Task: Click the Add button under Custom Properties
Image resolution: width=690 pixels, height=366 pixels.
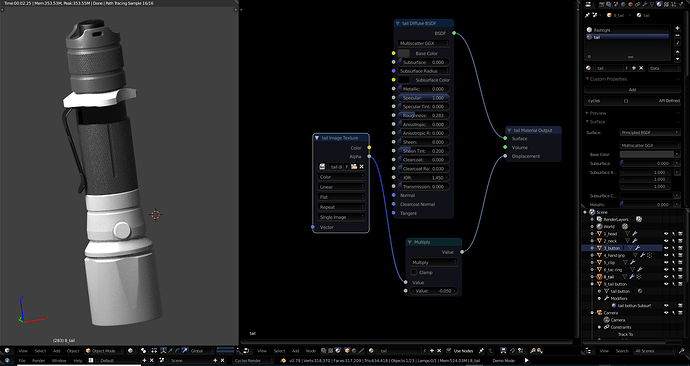Action: [x=632, y=90]
